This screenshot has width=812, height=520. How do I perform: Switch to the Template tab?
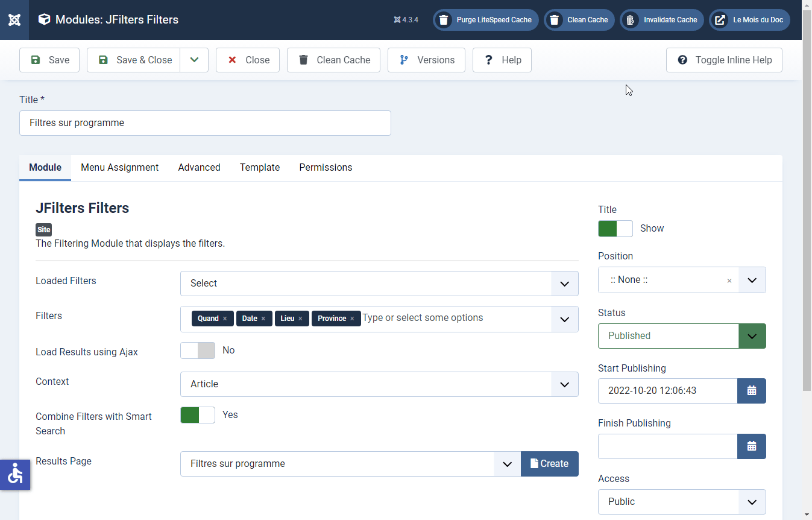point(260,168)
